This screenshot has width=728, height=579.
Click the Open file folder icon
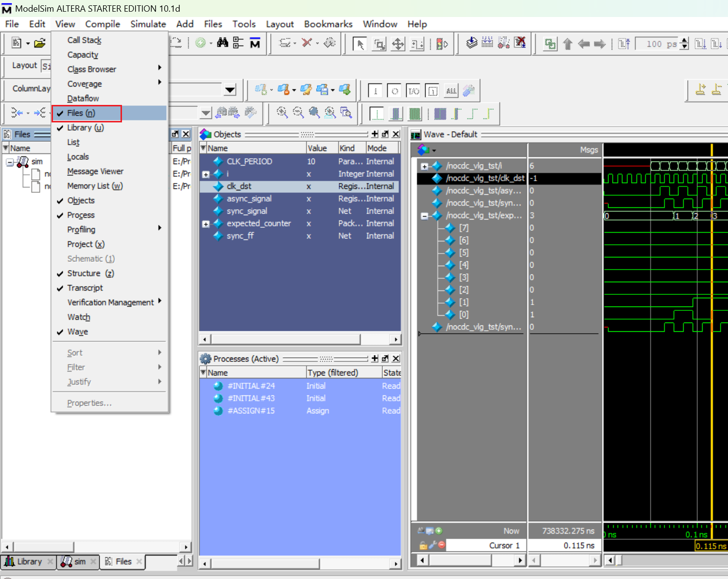(x=40, y=43)
